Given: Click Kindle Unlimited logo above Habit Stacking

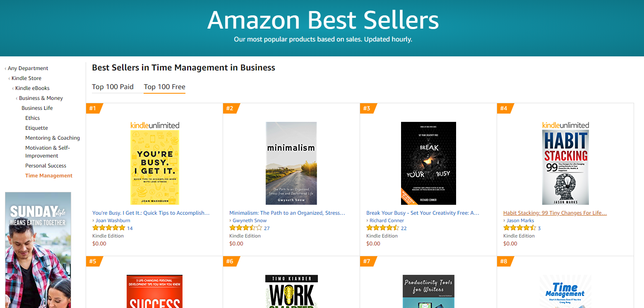Looking at the screenshot, I should point(565,125).
